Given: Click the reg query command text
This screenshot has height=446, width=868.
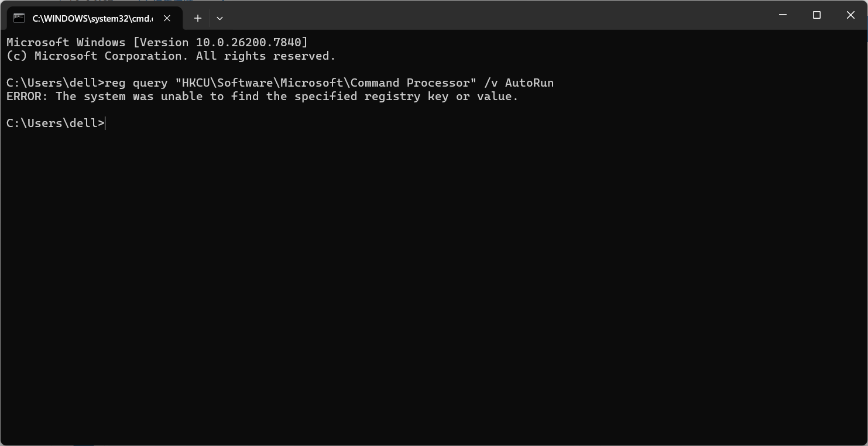Looking at the screenshot, I should point(136,83).
